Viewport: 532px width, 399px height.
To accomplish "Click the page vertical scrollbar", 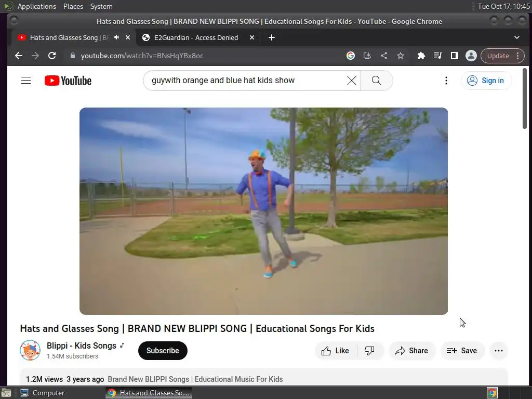I will tap(525, 98).
